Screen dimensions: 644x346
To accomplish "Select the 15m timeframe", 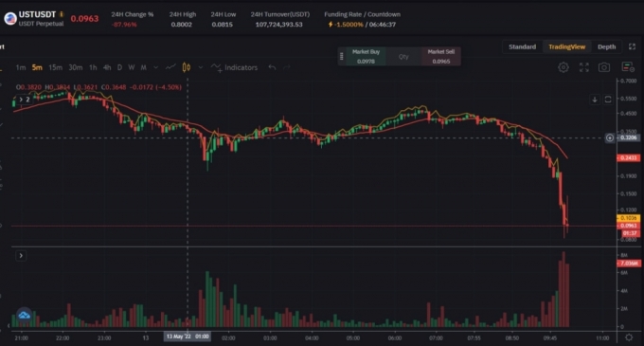I will (x=56, y=67).
